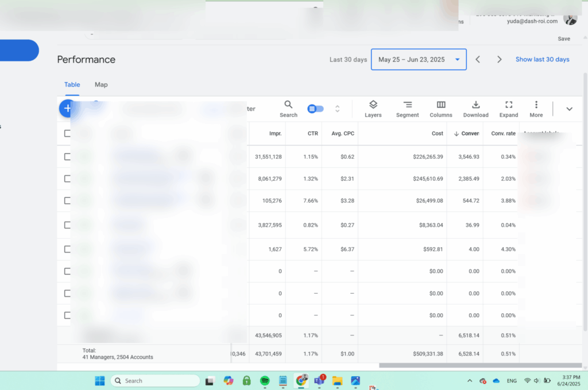Check the first table row checkbox
The height and width of the screenshot is (390, 588).
(68, 157)
